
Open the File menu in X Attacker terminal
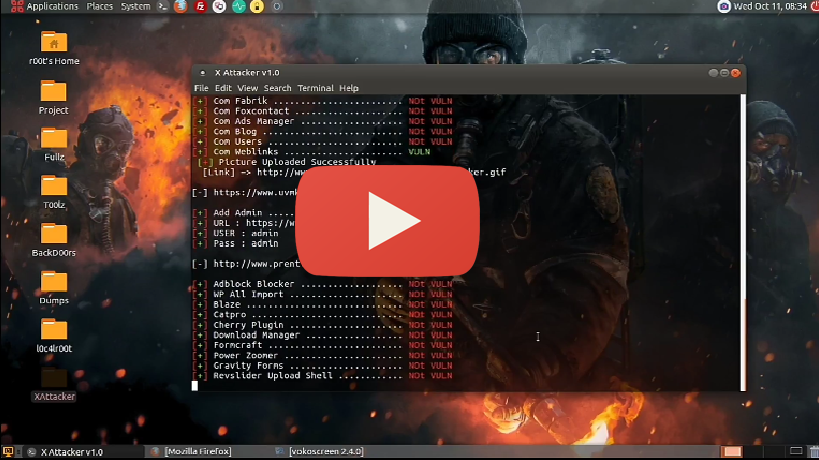201,88
